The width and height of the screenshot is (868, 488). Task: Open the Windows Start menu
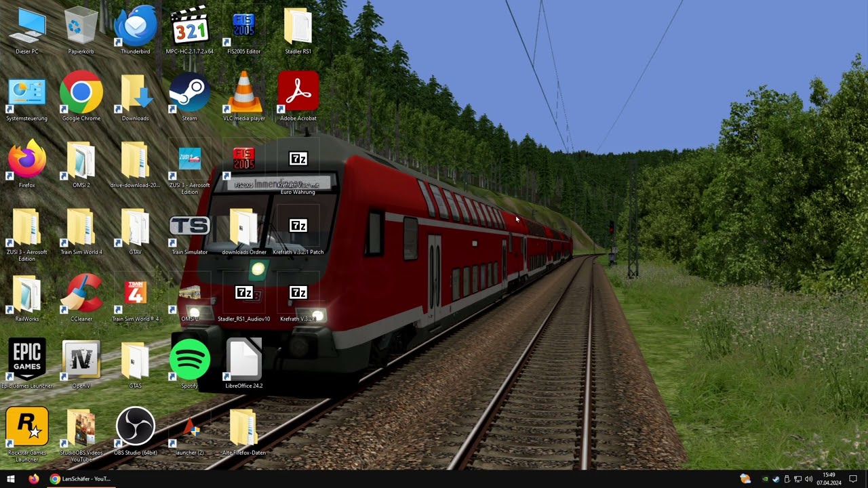pos(11,479)
